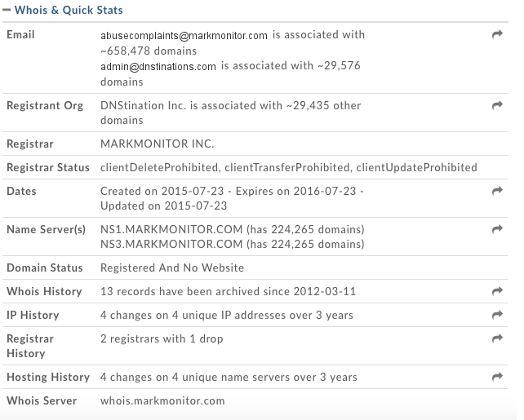The width and height of the screenshot is (524, 420).
Task: Click the whois.markmonitor.com server value
Action: pos(162,400)
